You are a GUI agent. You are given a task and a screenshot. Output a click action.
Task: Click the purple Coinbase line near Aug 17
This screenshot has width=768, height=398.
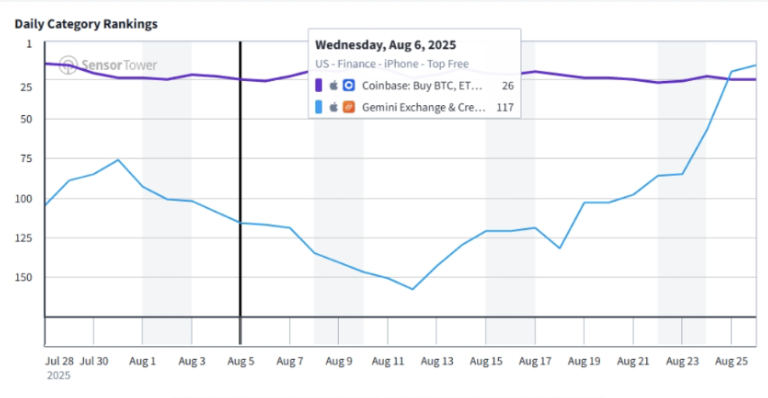(535, 71)
